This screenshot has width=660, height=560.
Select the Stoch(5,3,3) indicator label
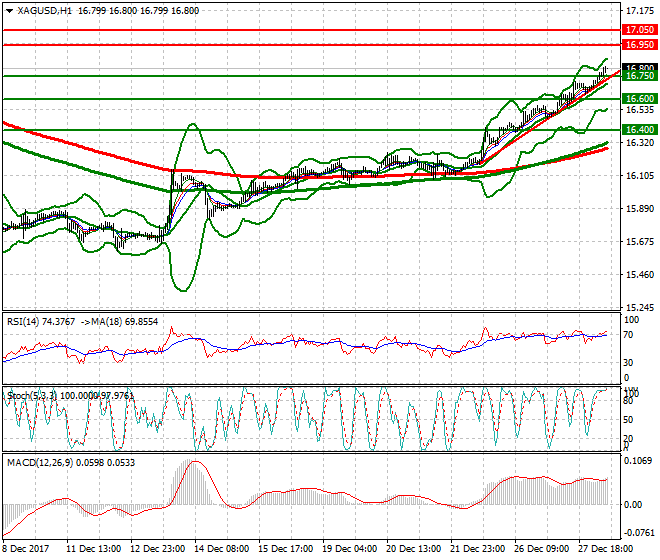click(x=32, y=396)
